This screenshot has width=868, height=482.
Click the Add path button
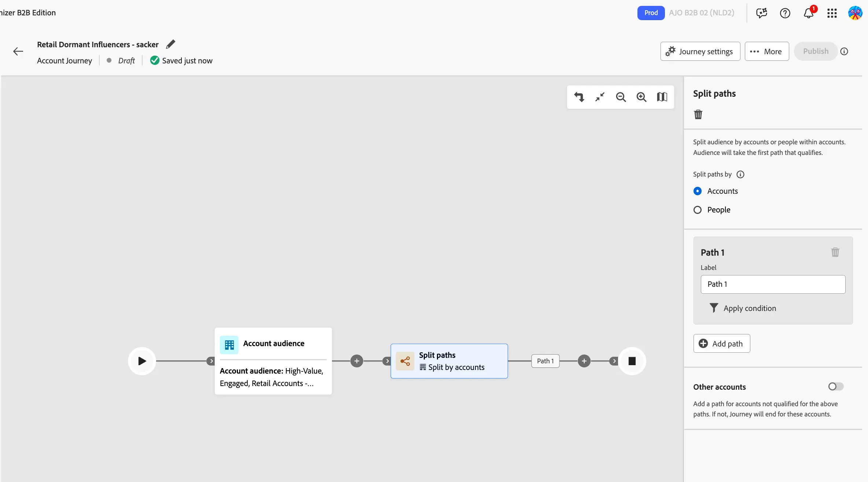[721, 344]
